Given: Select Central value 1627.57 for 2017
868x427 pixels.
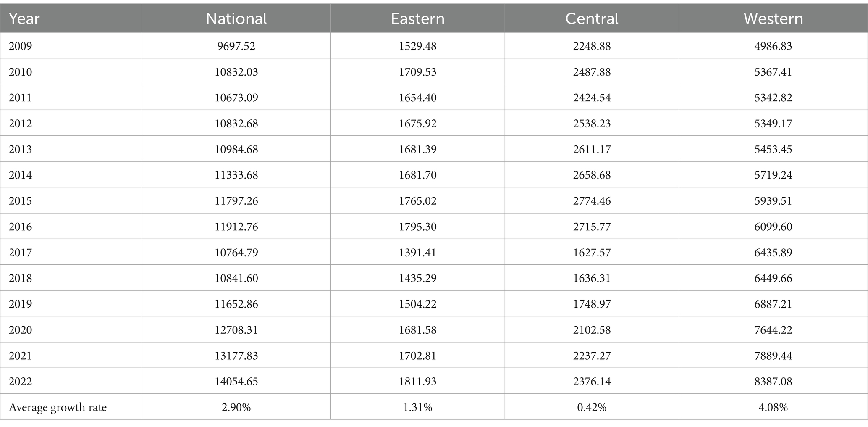Looking at the screenshot, I should click(x=592, y=253).
